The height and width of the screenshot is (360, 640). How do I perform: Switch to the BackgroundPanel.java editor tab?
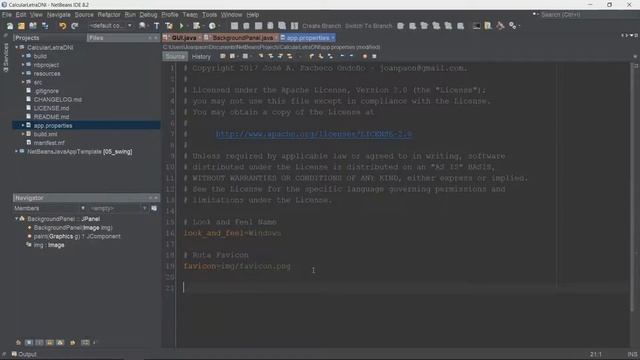pos(242,38)
